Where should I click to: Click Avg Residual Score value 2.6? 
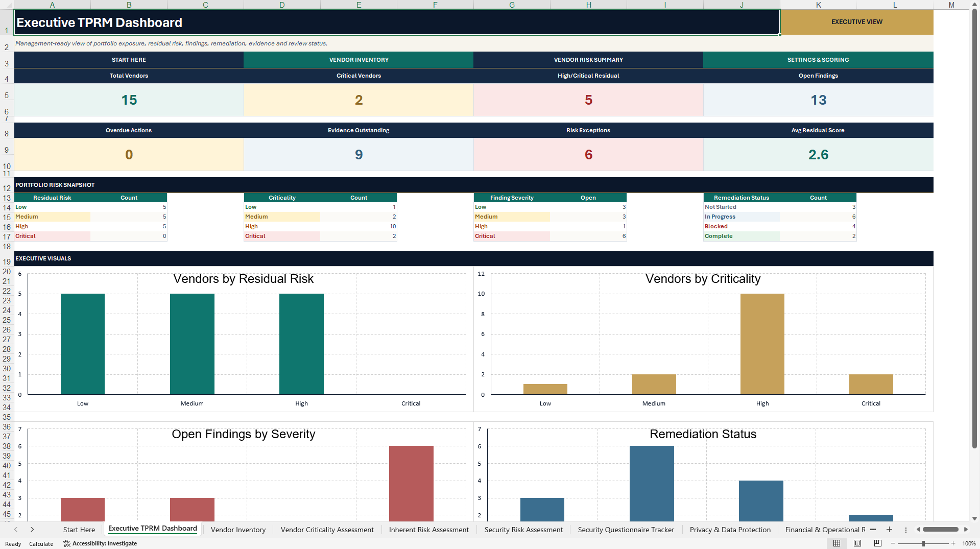[x=818, y=155]
